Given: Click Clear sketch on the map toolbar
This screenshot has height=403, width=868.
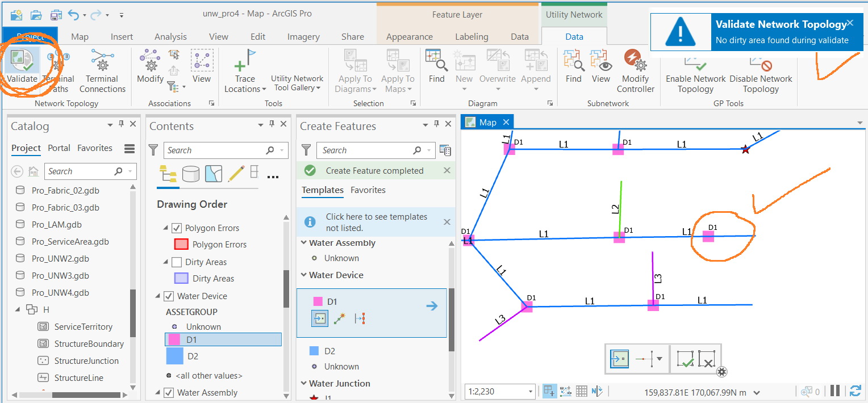Looking at the screenshot, I should 706,359.
